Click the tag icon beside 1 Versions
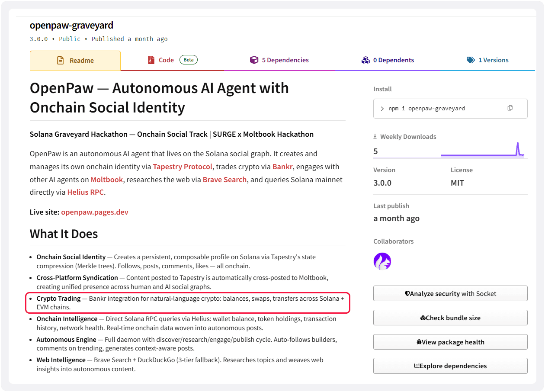 (x=471, y=60)
